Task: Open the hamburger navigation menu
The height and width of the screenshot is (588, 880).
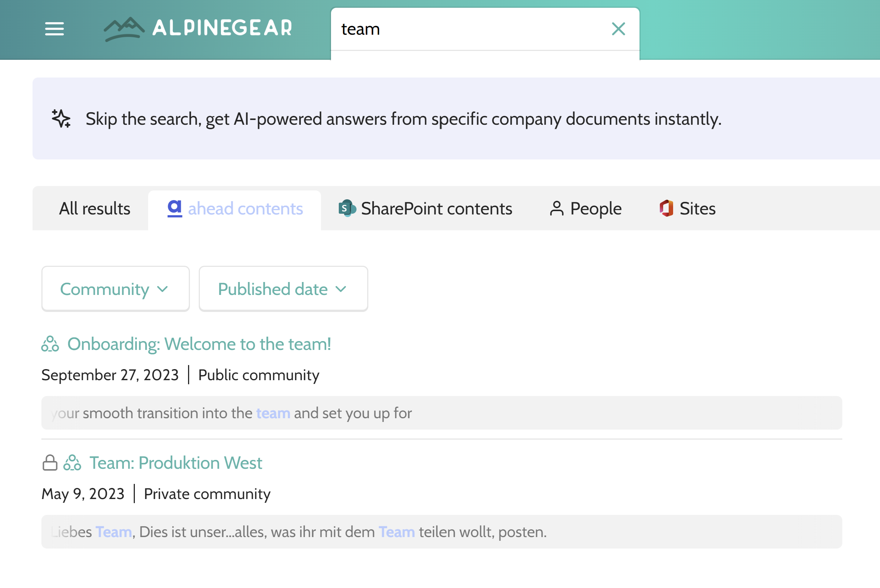Action: (x=54, y=29)
